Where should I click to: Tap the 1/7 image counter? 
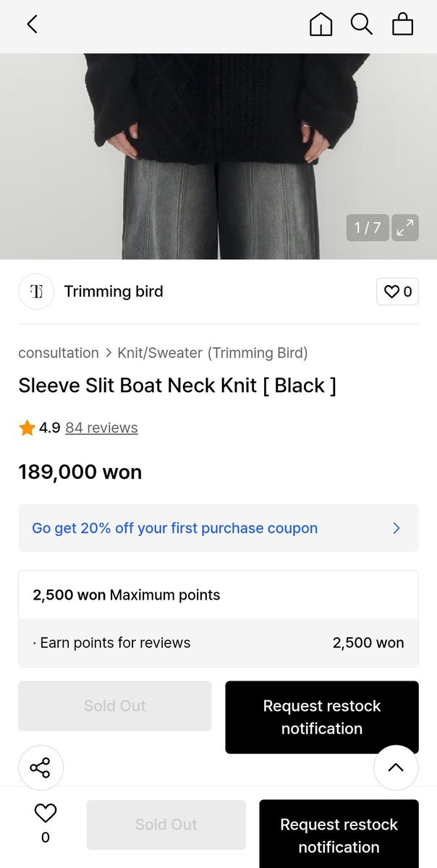click(x=368, y=228)
